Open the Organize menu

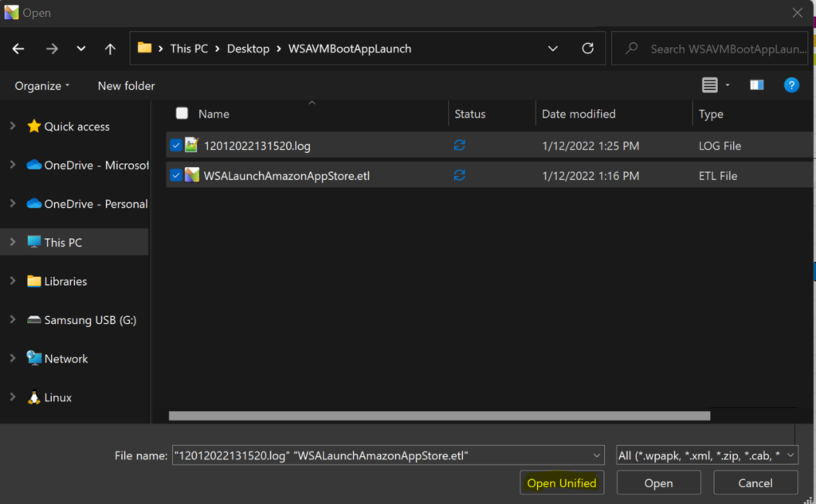click(38, 85)
